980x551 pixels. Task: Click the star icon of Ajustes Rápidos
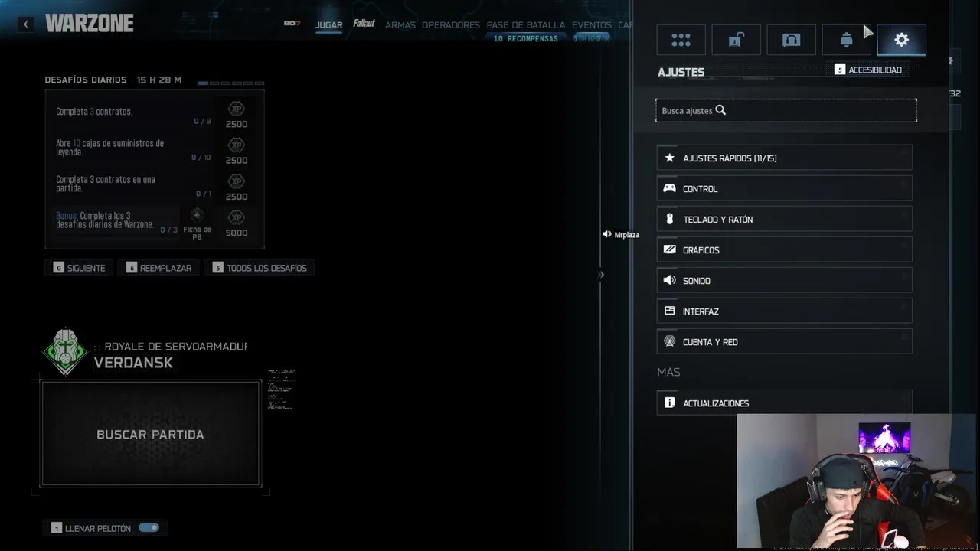669,158
